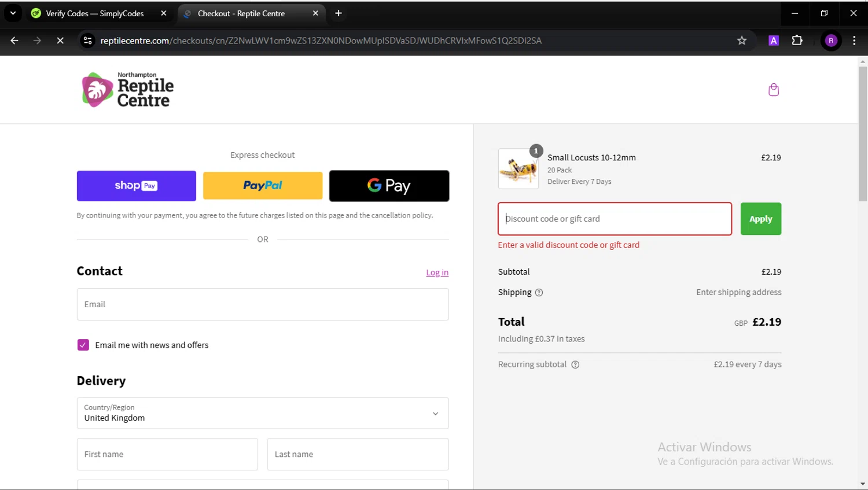Choose PayPal express checkout

point(263,186)
